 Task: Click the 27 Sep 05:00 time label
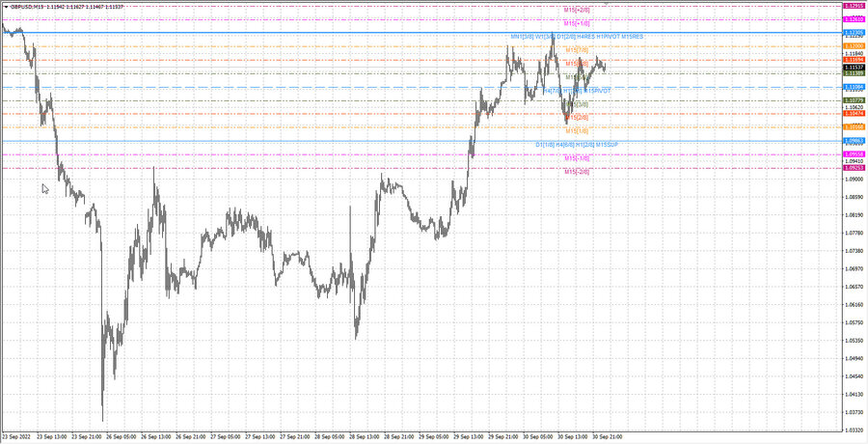226,437
